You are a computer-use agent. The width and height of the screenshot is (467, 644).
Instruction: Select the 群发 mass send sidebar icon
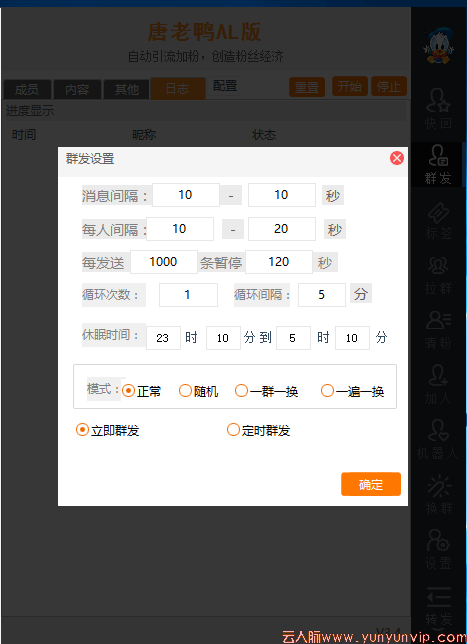pos(438,164)
